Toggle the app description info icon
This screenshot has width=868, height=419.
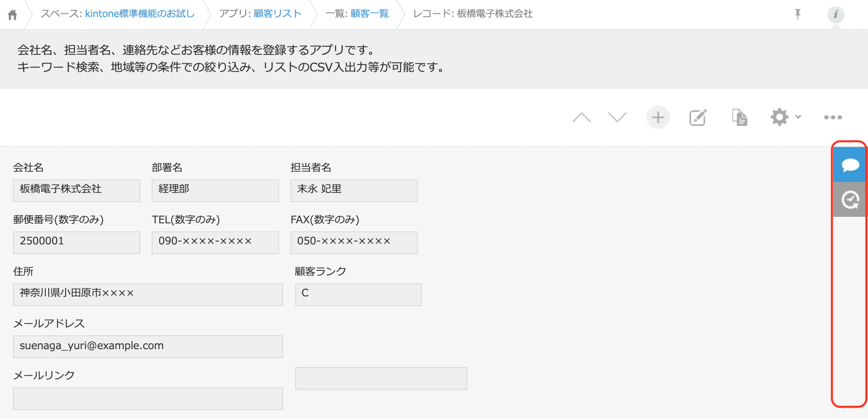pyautogui.click(x=836, y=15)
